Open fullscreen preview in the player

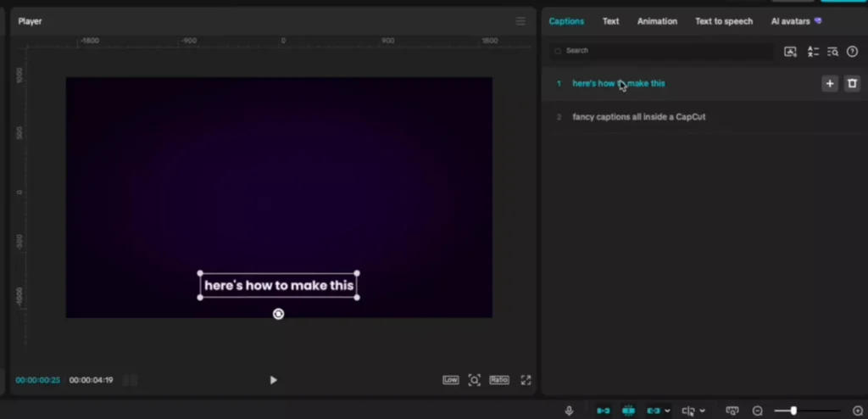[526, 380]
